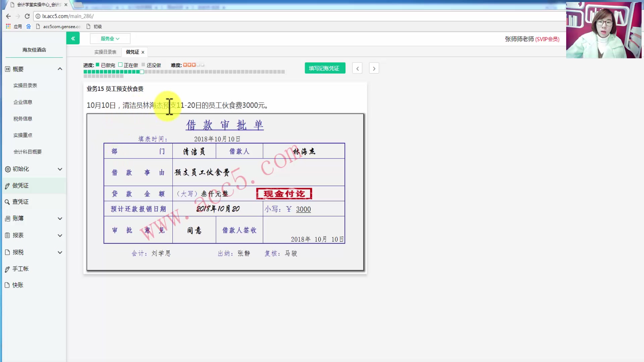This screenshot has height=362, width=644.
Task: Click the first green progress block
Action: [x=86, y=72]
